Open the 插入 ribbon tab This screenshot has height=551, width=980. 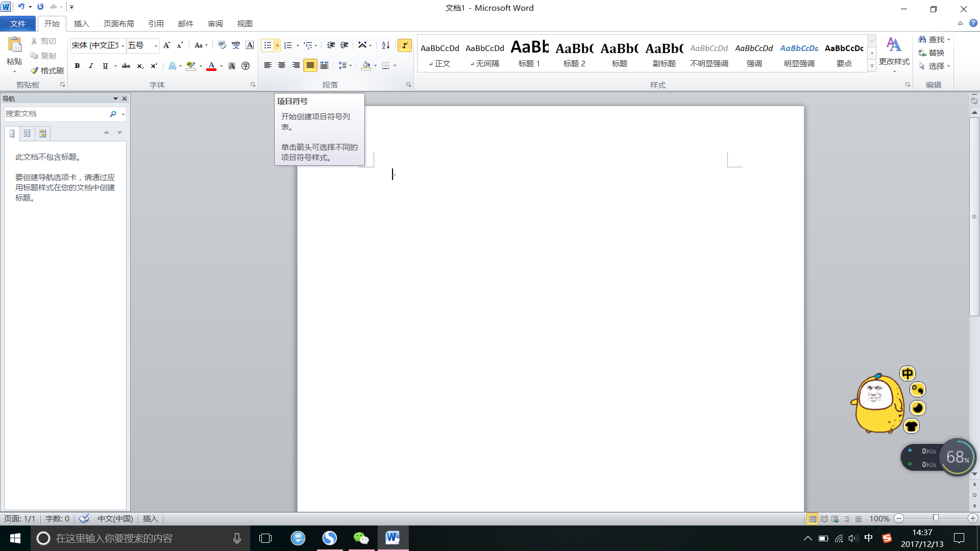(81, 23)
